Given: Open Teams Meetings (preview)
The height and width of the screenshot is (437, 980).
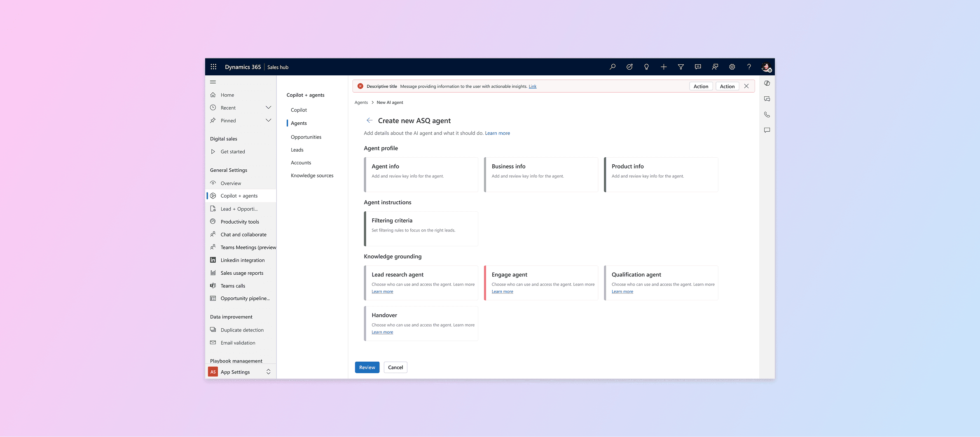Looking at the screenshot, I should [241, 247].
